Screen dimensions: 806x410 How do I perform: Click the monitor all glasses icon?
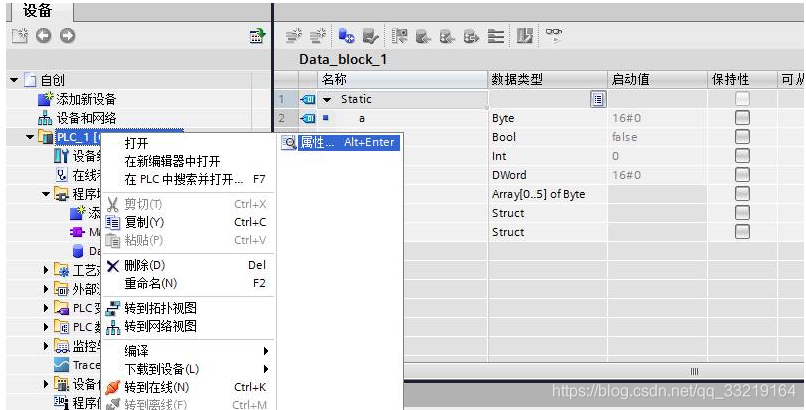[x=554, y=35]
